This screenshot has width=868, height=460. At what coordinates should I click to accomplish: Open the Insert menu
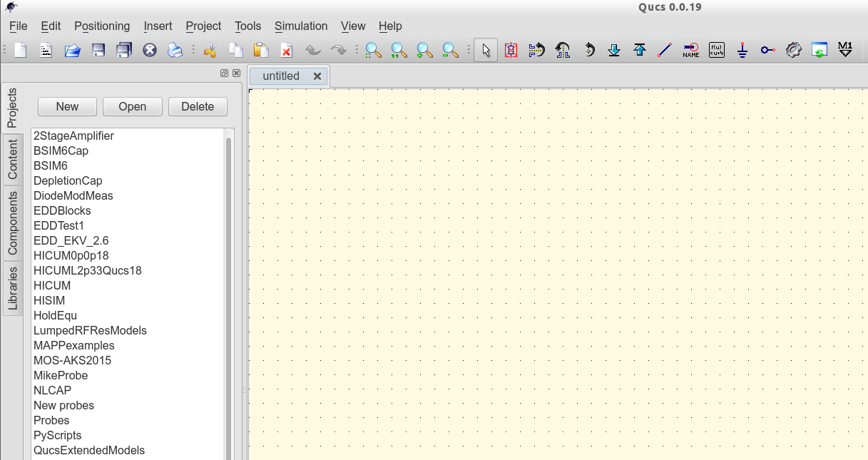click(158, 26)
